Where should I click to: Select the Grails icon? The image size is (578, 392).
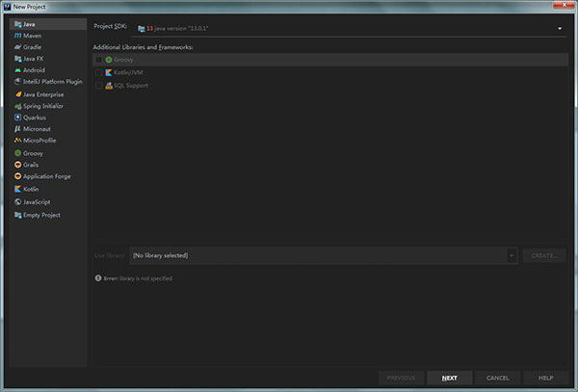(x=17, y=165)
